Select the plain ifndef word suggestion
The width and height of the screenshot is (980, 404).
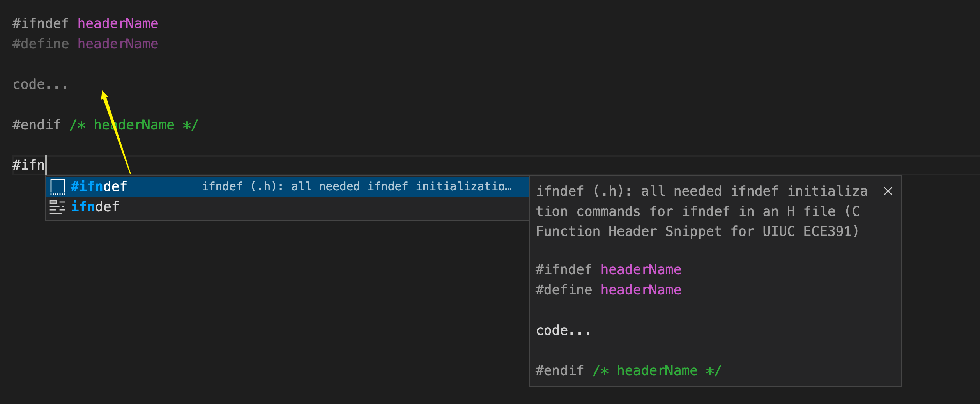tap(287, 207)
